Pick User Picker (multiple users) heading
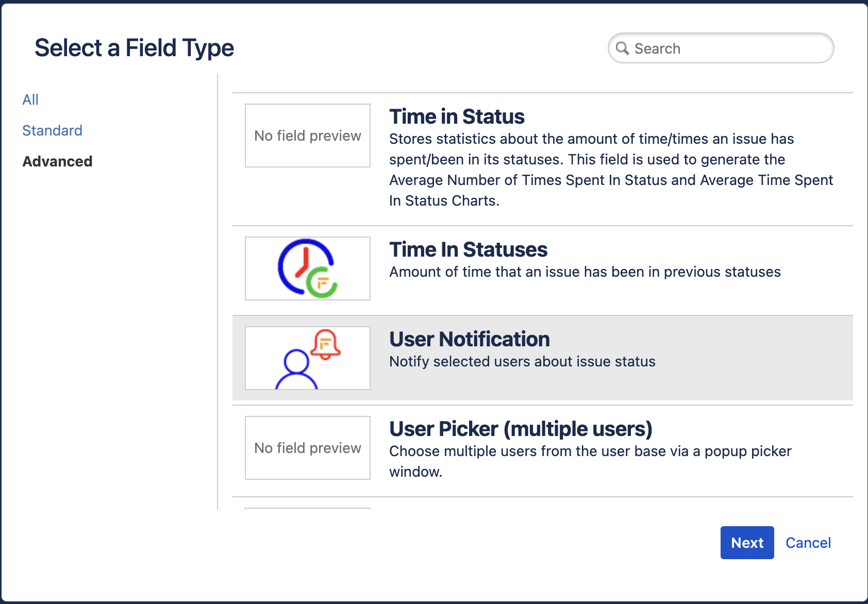This screenshot has width=868, height=604. tap(521, 429)
